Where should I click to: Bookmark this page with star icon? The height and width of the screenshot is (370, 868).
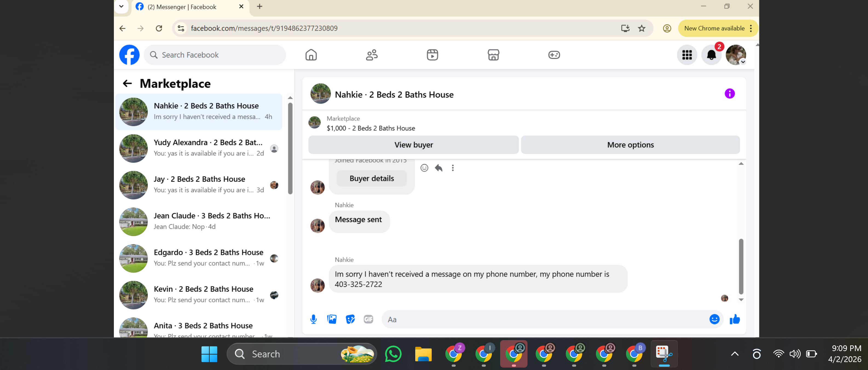(642, 28)
